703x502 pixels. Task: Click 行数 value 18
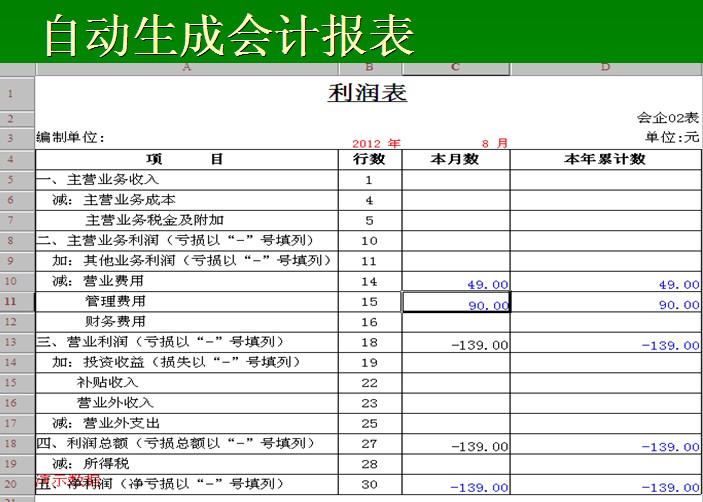[369, 343]
